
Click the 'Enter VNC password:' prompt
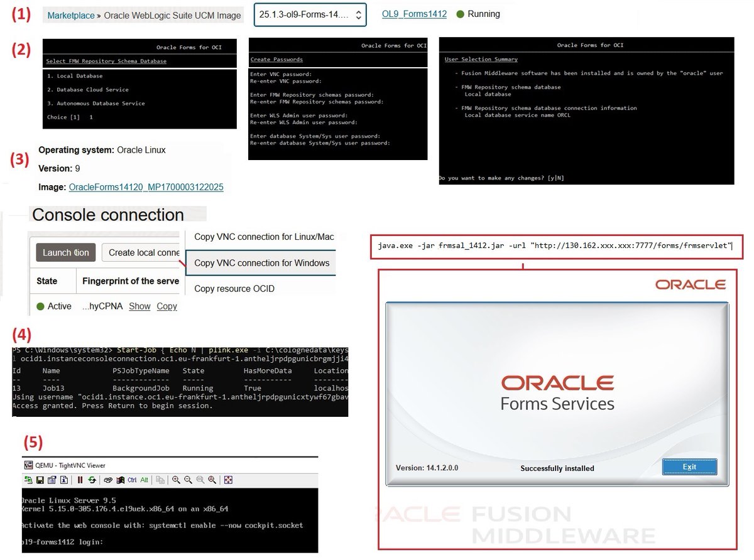[281, 74]
